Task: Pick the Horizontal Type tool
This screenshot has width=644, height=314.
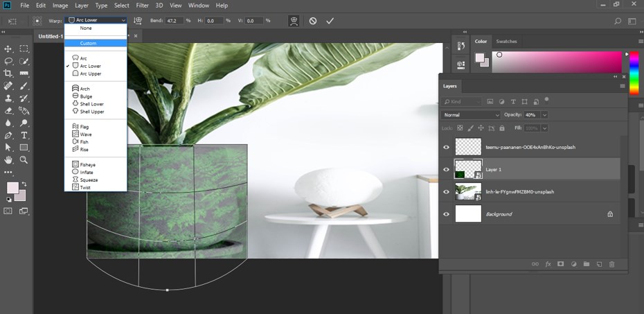Action: (24, 135)
